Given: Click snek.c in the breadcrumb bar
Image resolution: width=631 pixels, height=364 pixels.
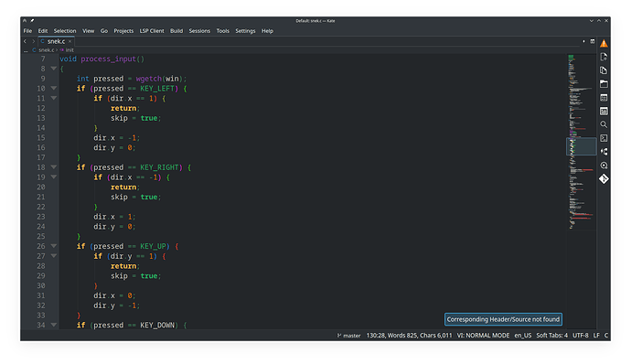Looking at the screenshot, I should coord(46,50).
